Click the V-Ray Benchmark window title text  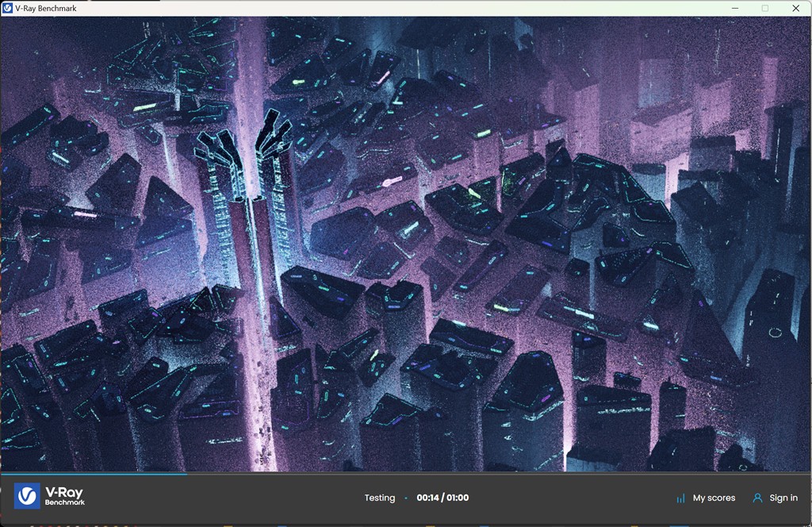point(45,8)
